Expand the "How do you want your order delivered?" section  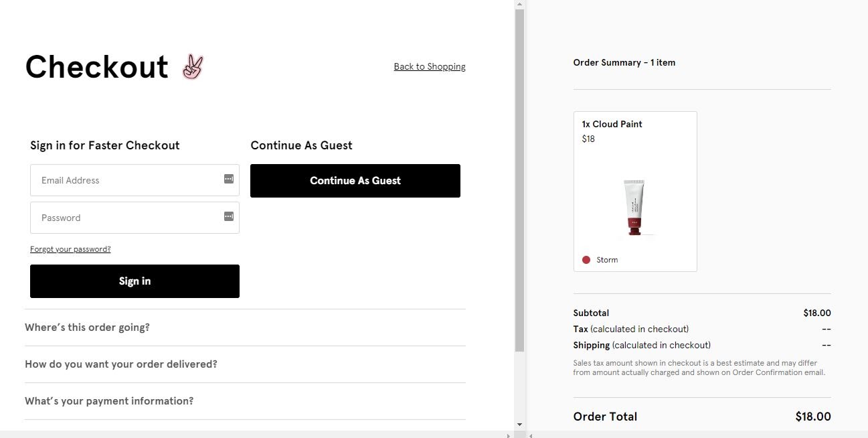click(121, 364)
